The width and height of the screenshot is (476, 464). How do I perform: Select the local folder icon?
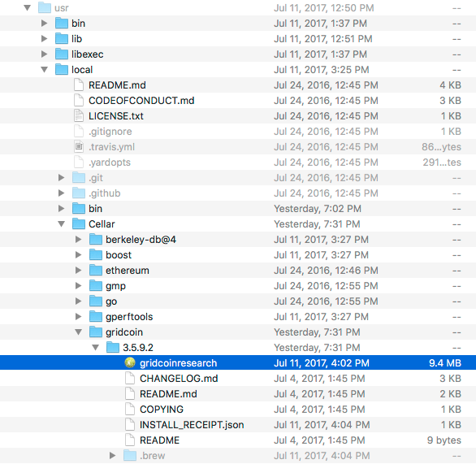click(62, 70)
